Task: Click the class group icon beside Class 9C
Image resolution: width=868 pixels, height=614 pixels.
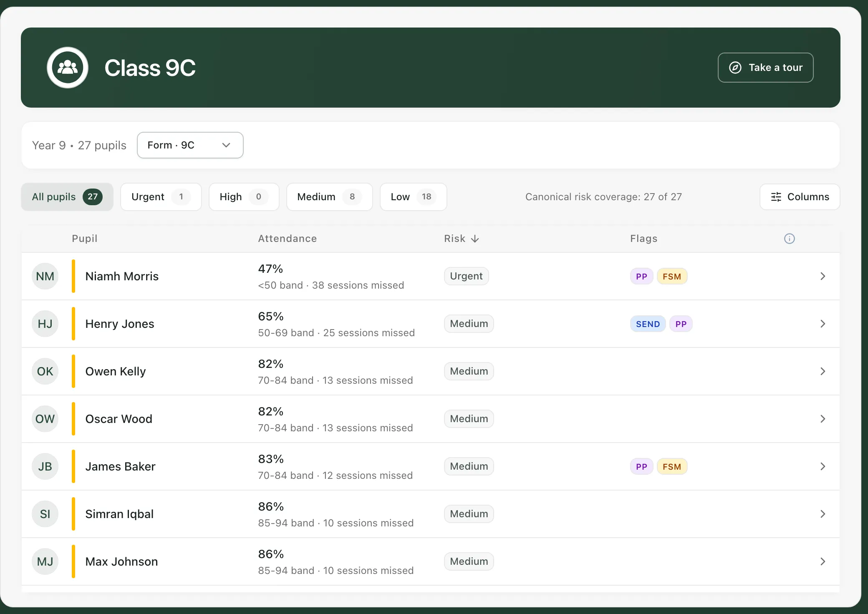Action: click(x=68, y=68)
